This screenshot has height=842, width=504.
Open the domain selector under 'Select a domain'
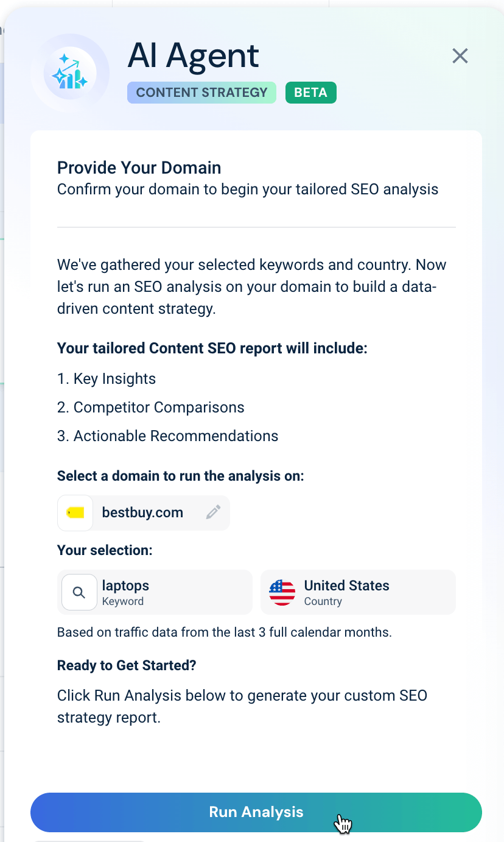pyautogui.click(x=143, y=512)
